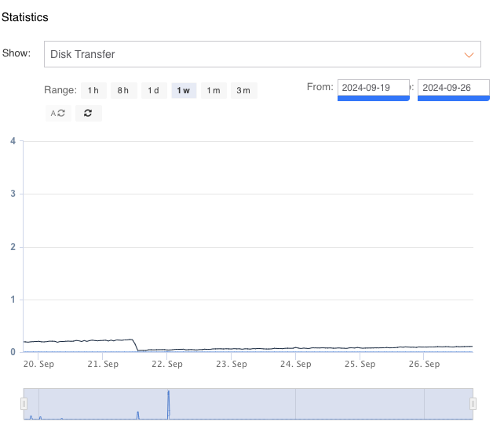
Task: Click the small spike in the navigator
Action: pos(138,414)
